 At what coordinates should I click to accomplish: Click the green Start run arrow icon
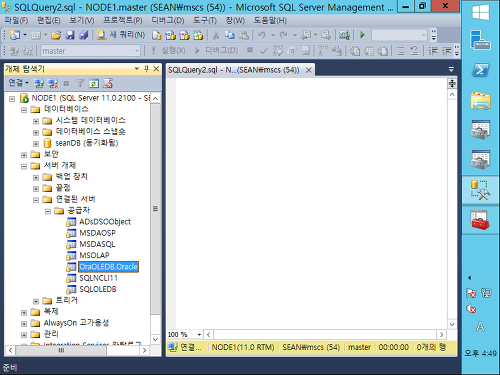click(362, 35)
